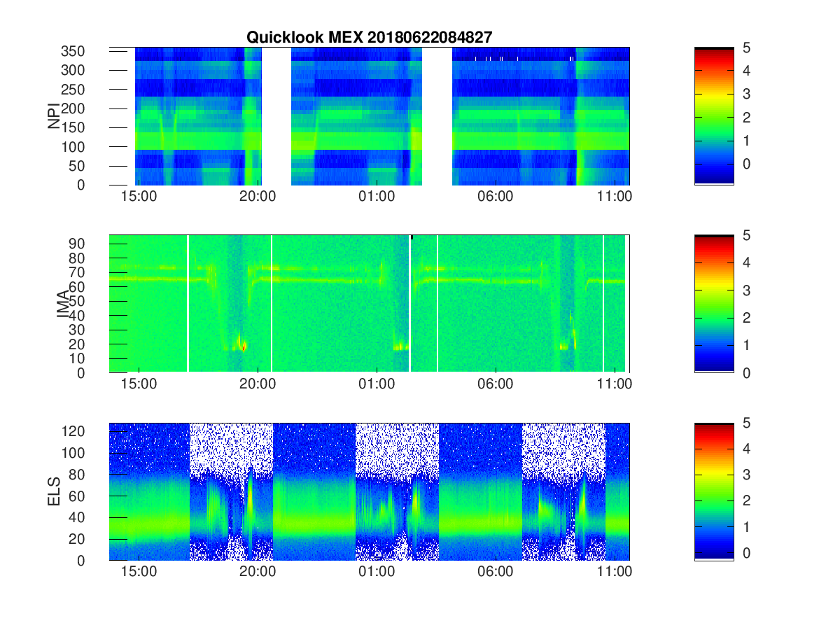Image resolution: width=840 pixels, height=630 pixels.
Task: Click 15:00 time label under IMA panel
Action: coord(139,384)
